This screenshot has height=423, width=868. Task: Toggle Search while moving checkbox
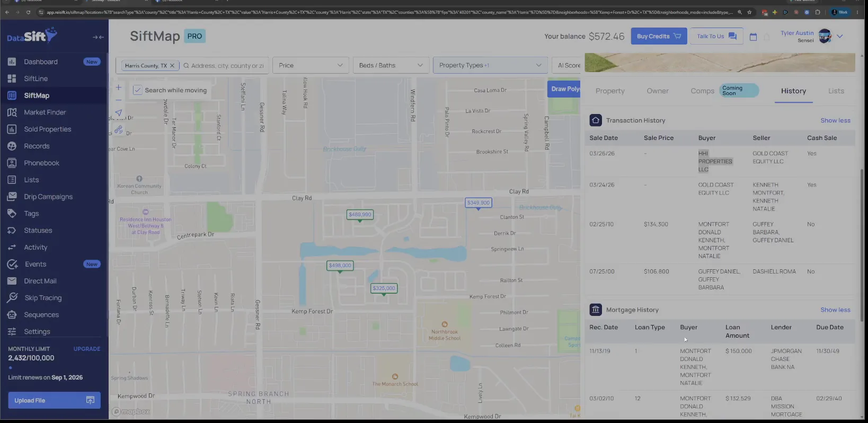point(137,90)
